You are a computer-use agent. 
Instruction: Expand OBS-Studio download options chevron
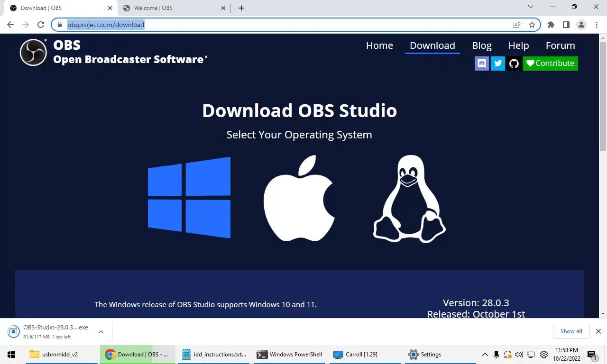point(101,331)
